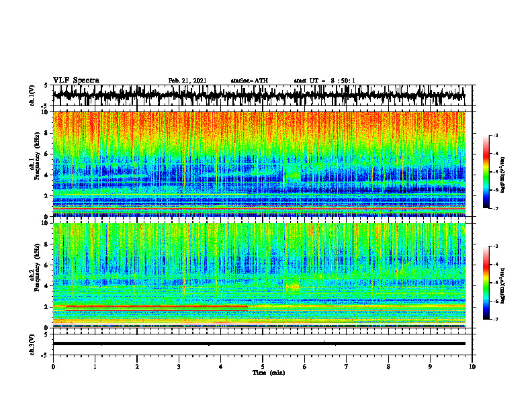Click the "1" minute time axis tick label

tap(95, 367)
